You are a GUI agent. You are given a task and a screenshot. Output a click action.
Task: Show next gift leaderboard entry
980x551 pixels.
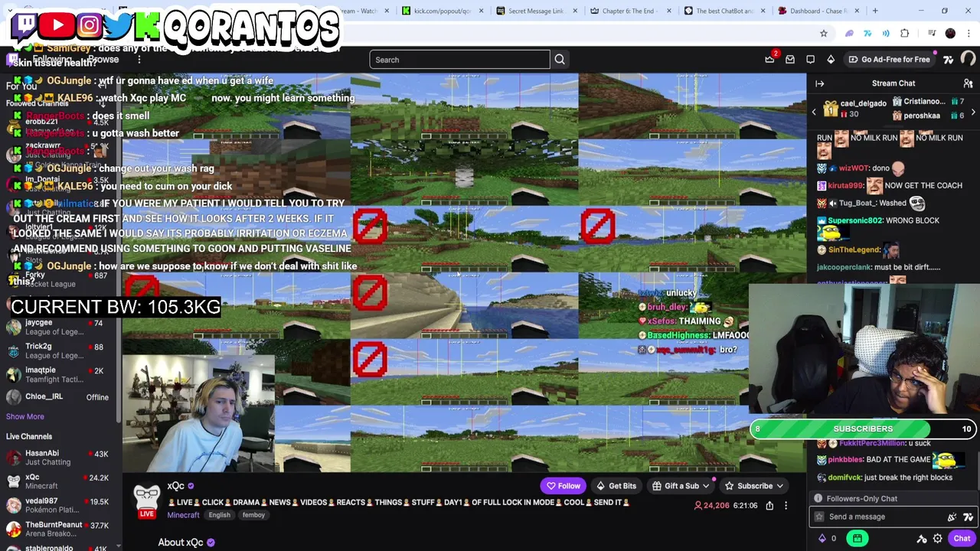[x=973, y=112]
